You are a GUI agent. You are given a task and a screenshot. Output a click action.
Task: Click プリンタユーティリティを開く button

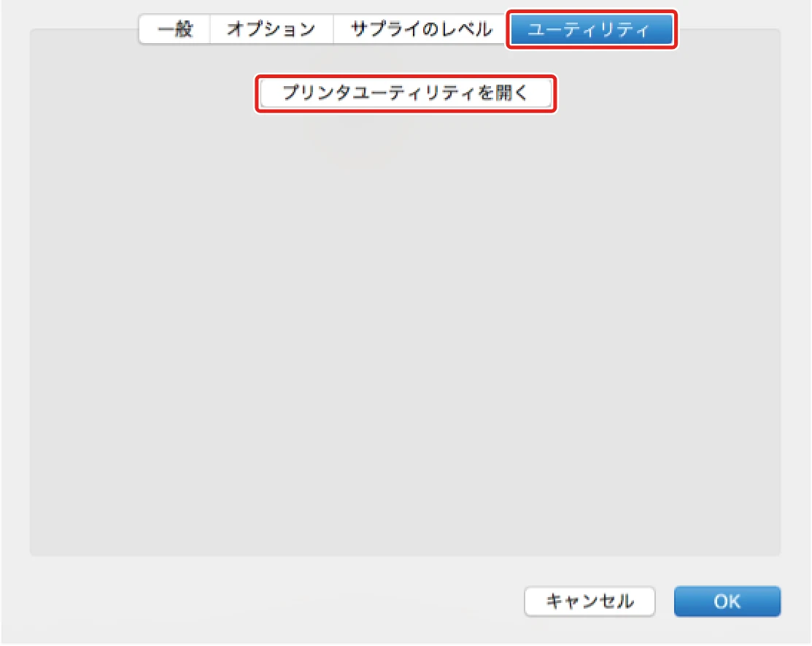coord(406,93)
